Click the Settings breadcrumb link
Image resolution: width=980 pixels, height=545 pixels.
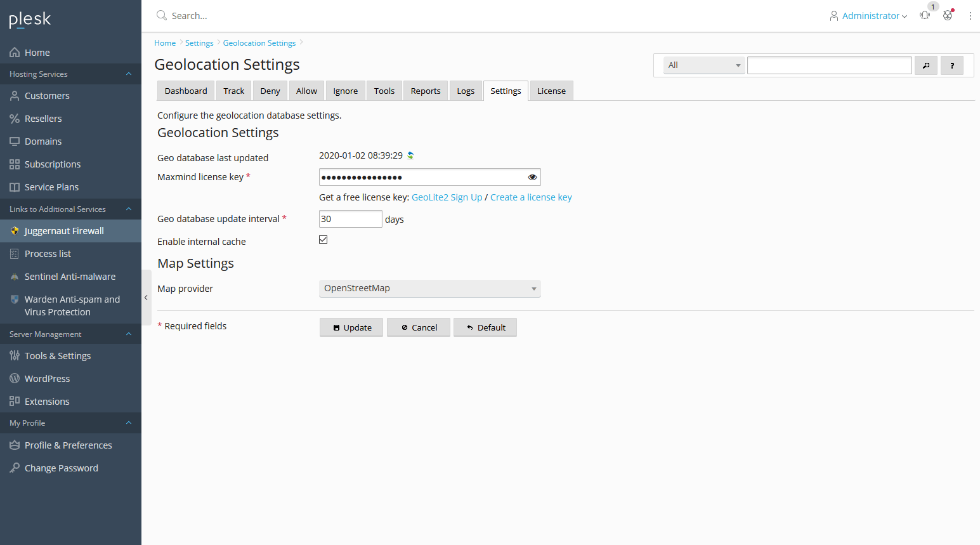(199, 43)
